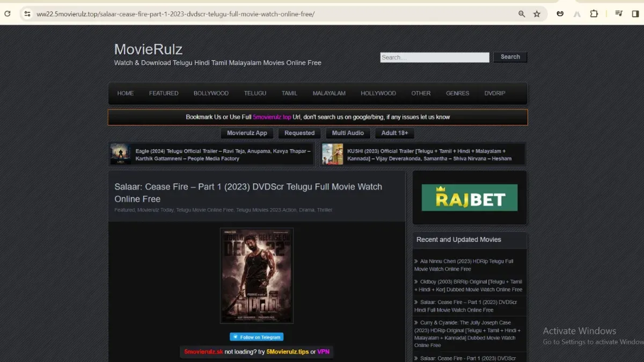The height and width of the screenshot is (362, 644).
Task: Focus the site search field
Action: (435, 57)
